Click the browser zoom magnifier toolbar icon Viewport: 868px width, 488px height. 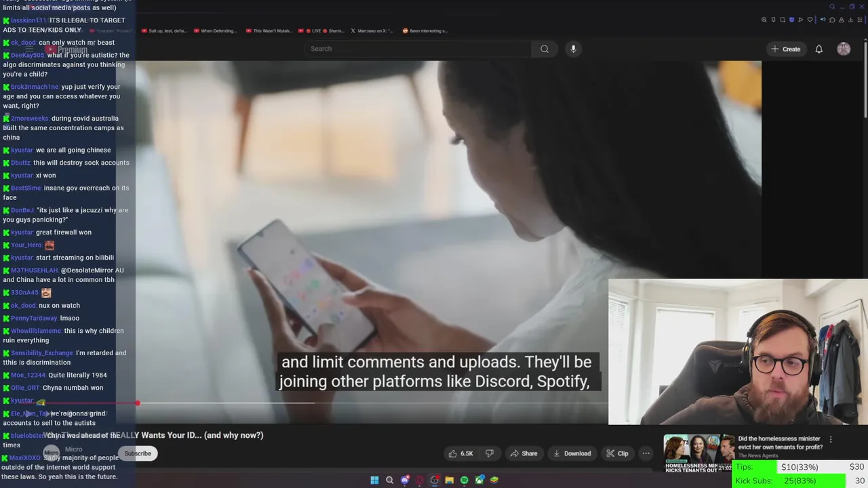tap(764, 20)
